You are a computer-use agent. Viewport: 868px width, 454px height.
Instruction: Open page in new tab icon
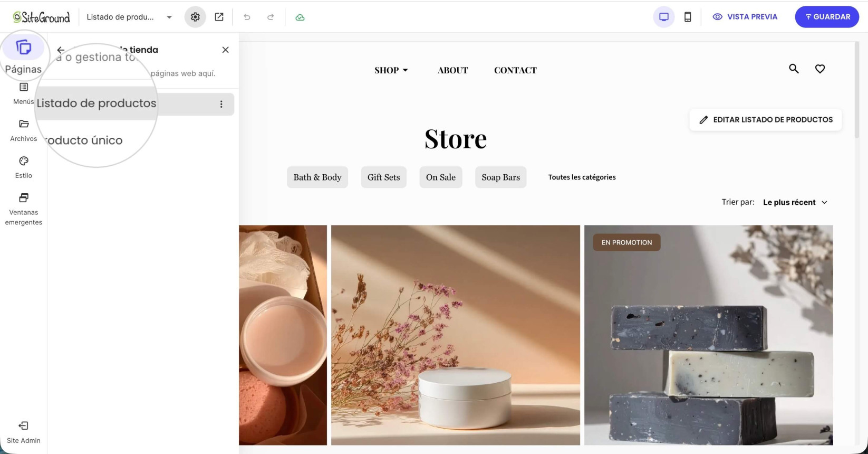[x=219, y=17]
